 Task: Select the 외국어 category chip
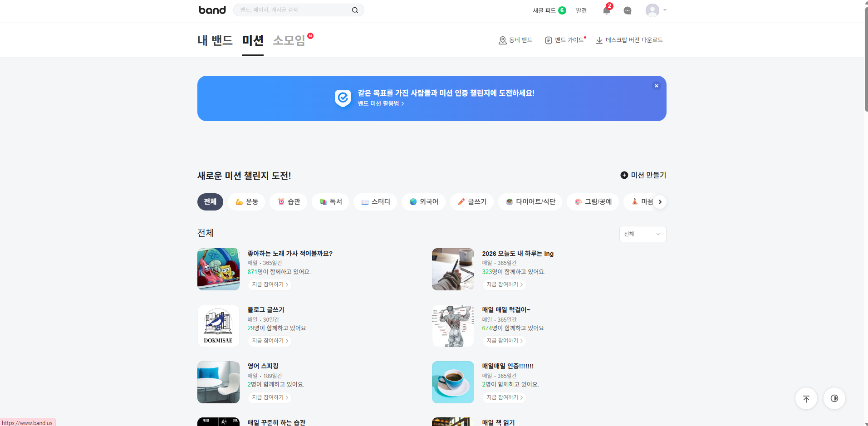[423, 202]
